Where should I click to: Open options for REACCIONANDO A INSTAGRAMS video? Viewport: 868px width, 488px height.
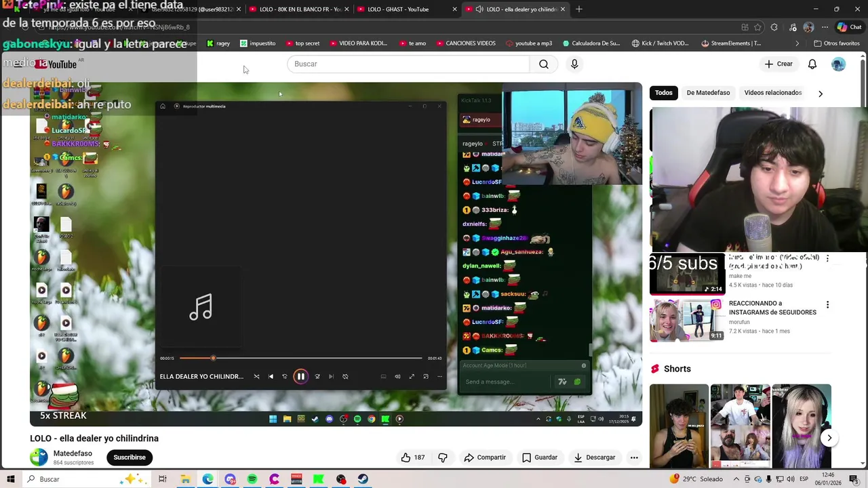pyautogui.click(x=827, y=305)
